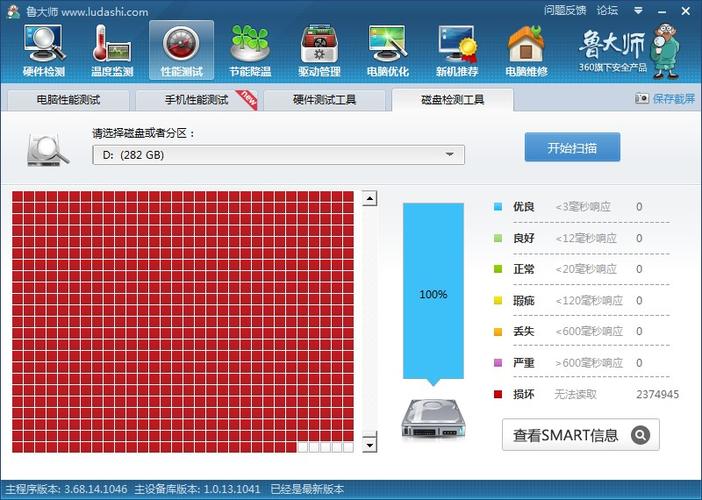The image size is (702, 500).
Task: Click the green 正常 color swatch
Action: coord(498,269)
